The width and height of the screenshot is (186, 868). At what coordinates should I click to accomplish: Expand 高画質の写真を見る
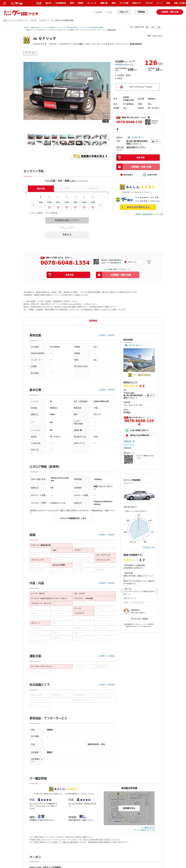(90, 156)
